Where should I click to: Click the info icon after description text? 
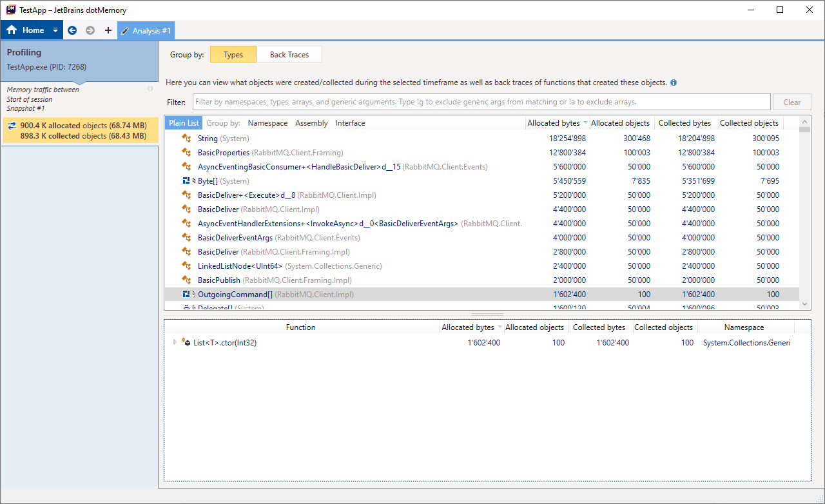pyautogui.click(x=674, y=82)
